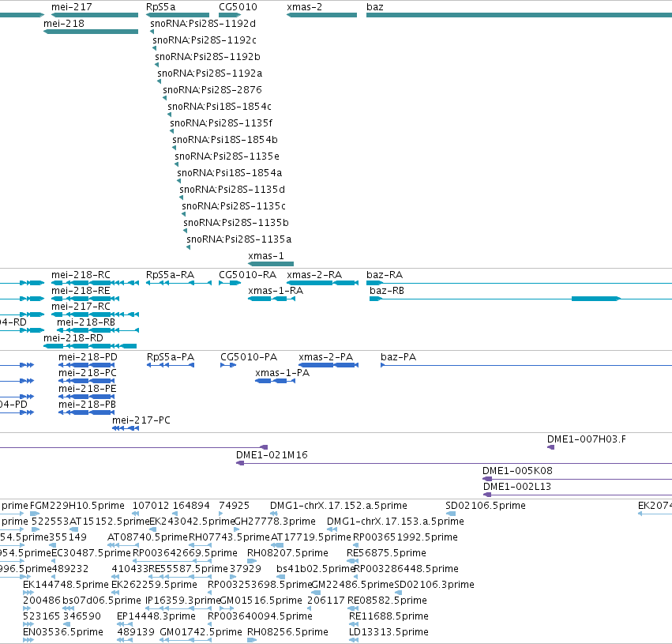Select snoRNA:Psi28S-1135b feature
672x644 pixels.
point(185,231)
